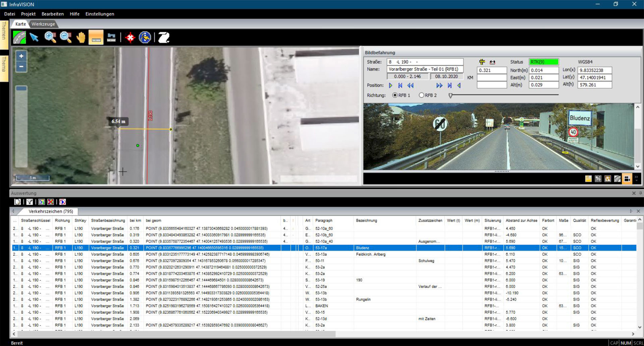Click the highlighted ruler measure tool
This screenshot has height=346, width=644.
96,37
